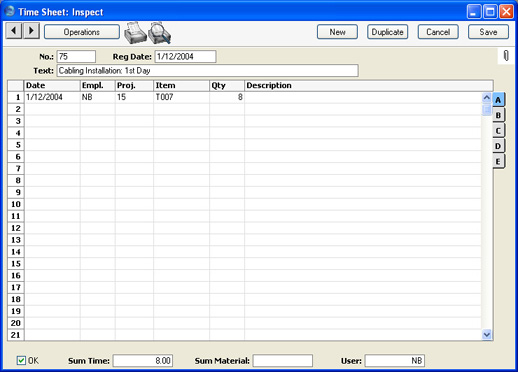The image size is (518, 372).
Task: Click the Empl. column header
Action: (98, 86)
